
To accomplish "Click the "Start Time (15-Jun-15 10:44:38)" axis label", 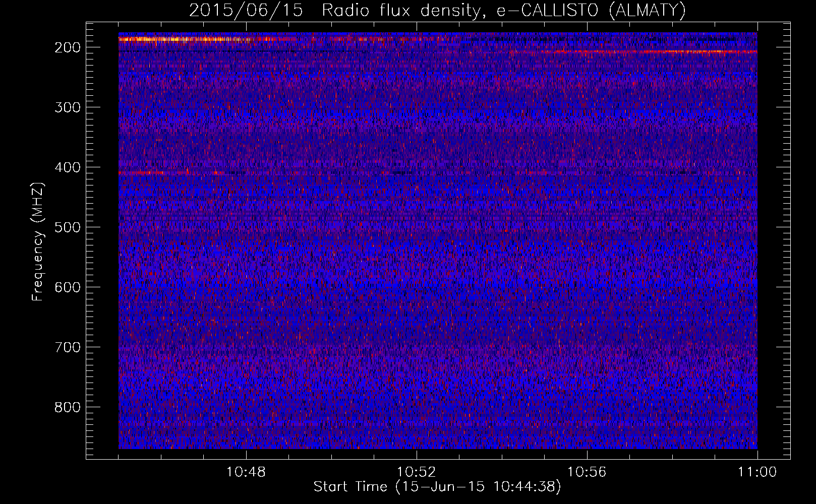I will click(437, 487).
